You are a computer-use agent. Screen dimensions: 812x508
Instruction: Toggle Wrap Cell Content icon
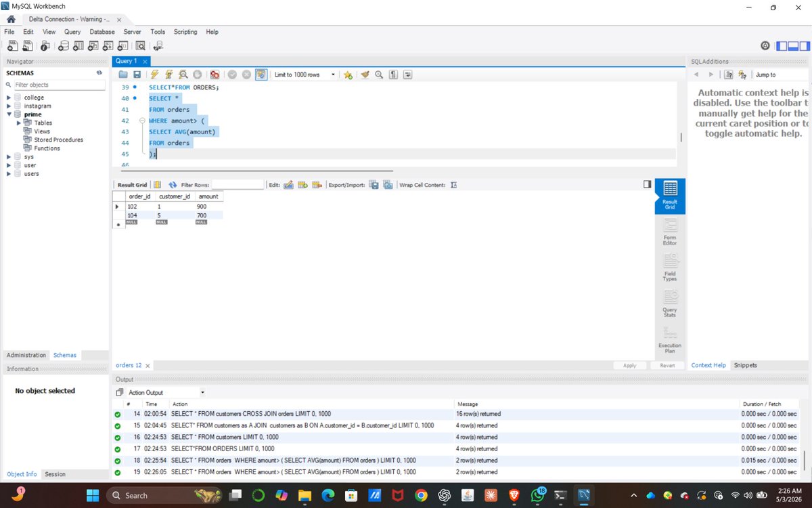coord(454,184)
